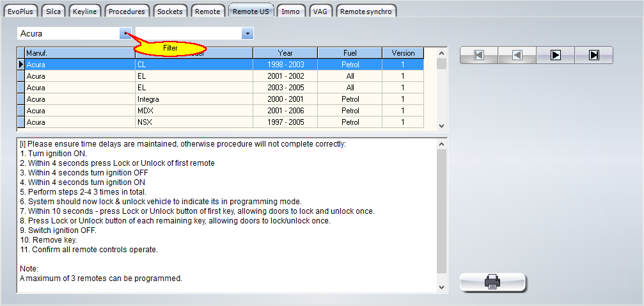Select the Acura CL row model cell
Viewport: 644px width, 306px height.
pos(194,65)
